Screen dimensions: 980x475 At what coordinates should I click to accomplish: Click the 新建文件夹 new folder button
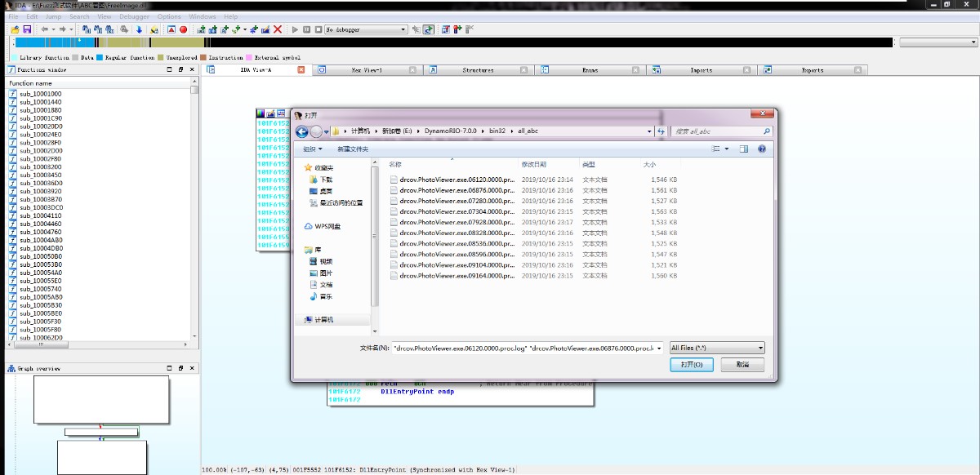353,149
